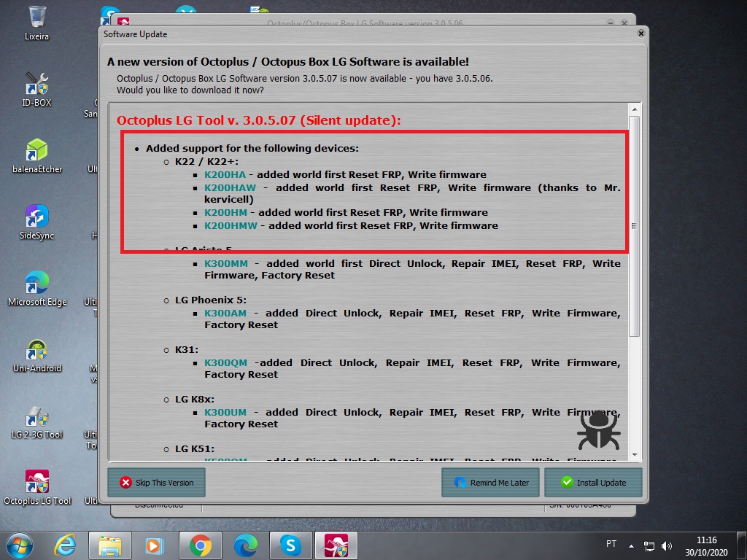The width and height of the screenshot is (747, 560).
Task: Click the 'A new version' headline text
Action: pos(288,62)
